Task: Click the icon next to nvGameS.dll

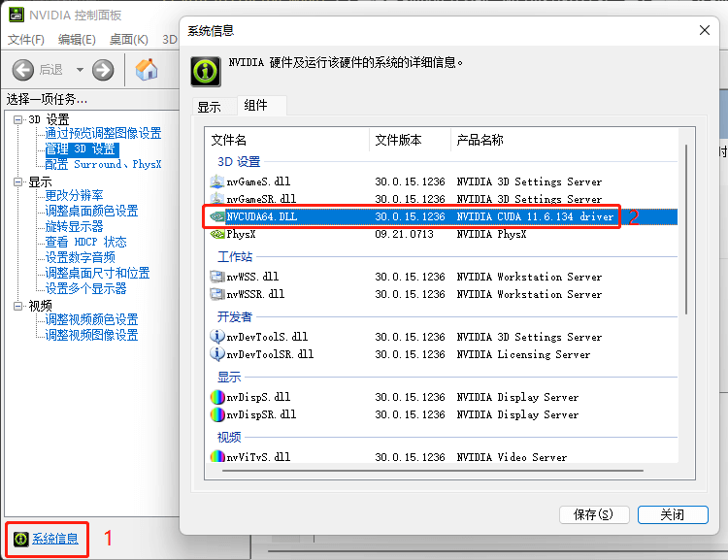Action: pyautogui.click(x=217, y=181)
